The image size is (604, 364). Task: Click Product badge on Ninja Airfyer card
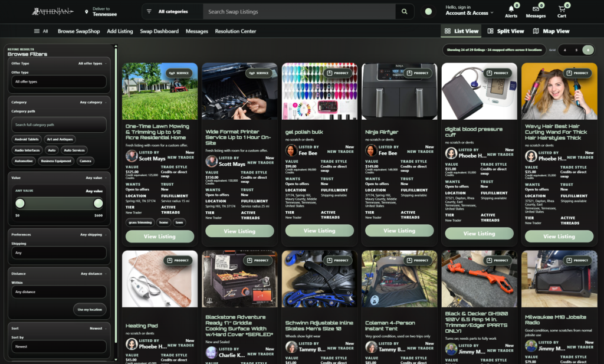click(x=417, y=73)
